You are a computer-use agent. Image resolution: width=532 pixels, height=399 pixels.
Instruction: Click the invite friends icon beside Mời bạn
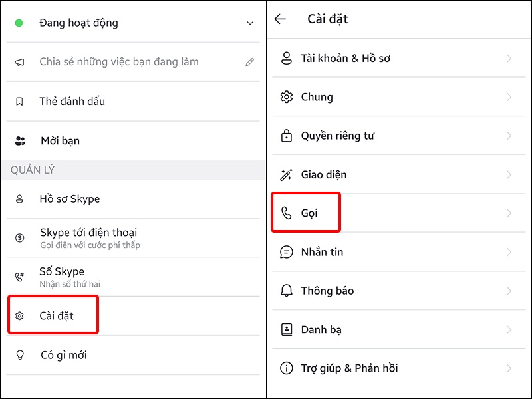[19, 140]
